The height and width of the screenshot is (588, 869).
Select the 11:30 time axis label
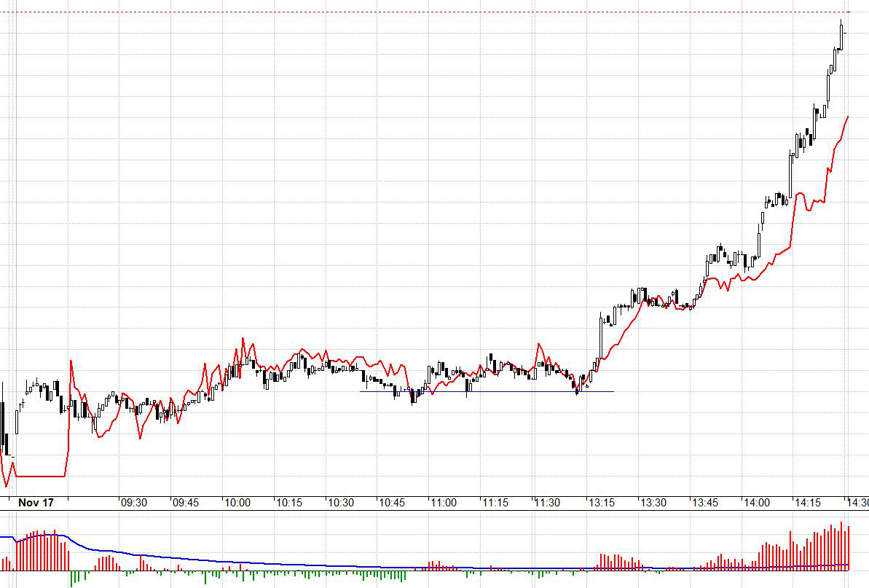tap(547, 503)
